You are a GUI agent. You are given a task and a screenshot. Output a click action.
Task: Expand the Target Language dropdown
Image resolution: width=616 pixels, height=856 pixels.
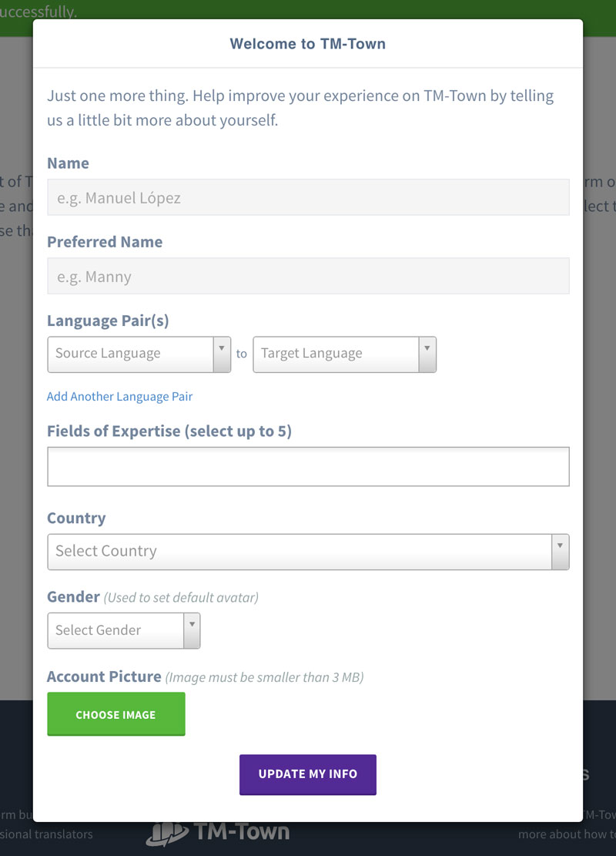point(344,354)
